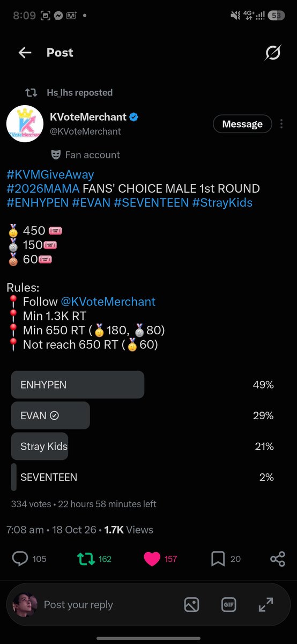Tap the Grok slashed-circle icon

273,53
